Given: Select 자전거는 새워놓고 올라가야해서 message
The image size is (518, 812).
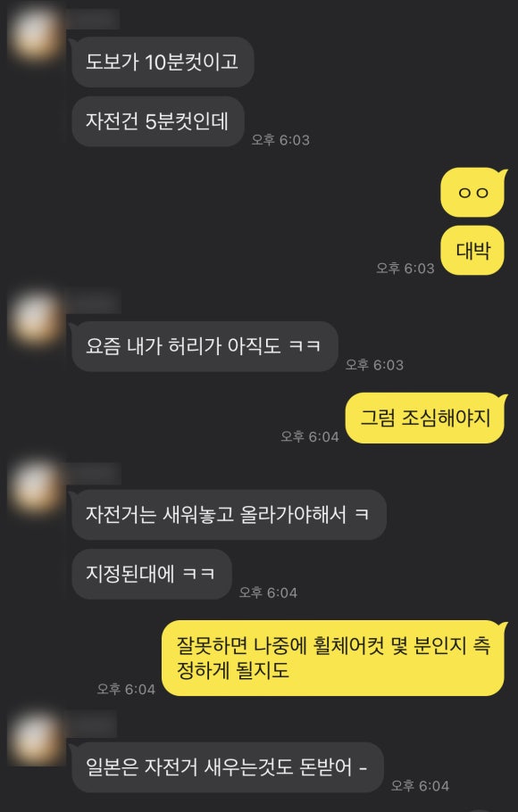Looking at the screenshot, I should coord(228,515).
